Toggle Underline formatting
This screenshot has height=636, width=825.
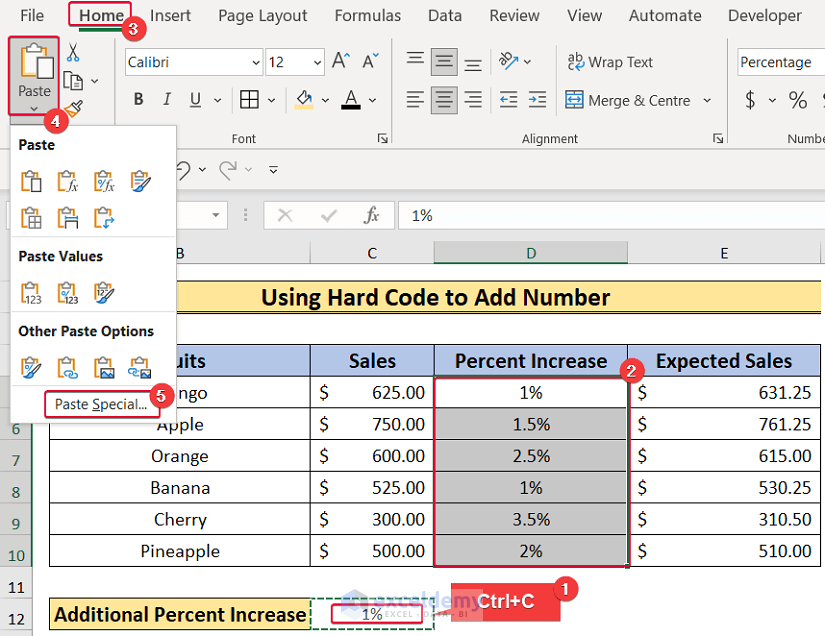click(195, 99)
